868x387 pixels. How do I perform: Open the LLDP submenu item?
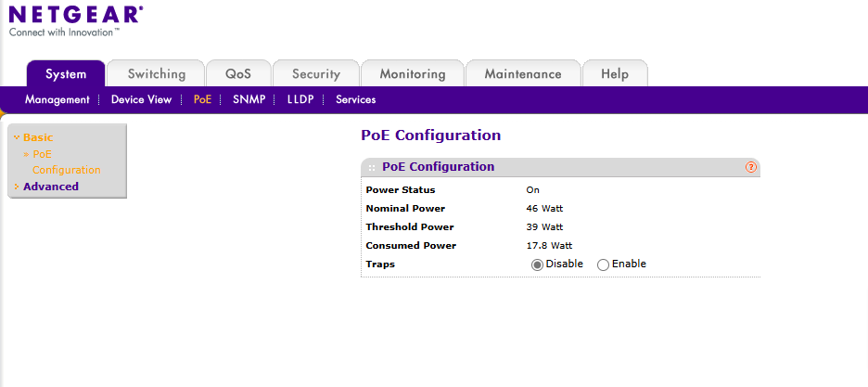[300, 99]
